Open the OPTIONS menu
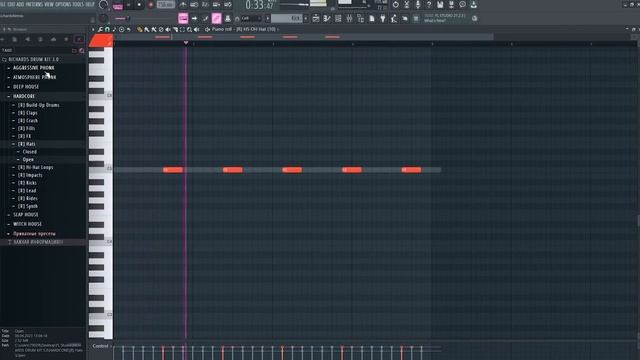Viewport: 640px width, 360px height. pos(63,4)
